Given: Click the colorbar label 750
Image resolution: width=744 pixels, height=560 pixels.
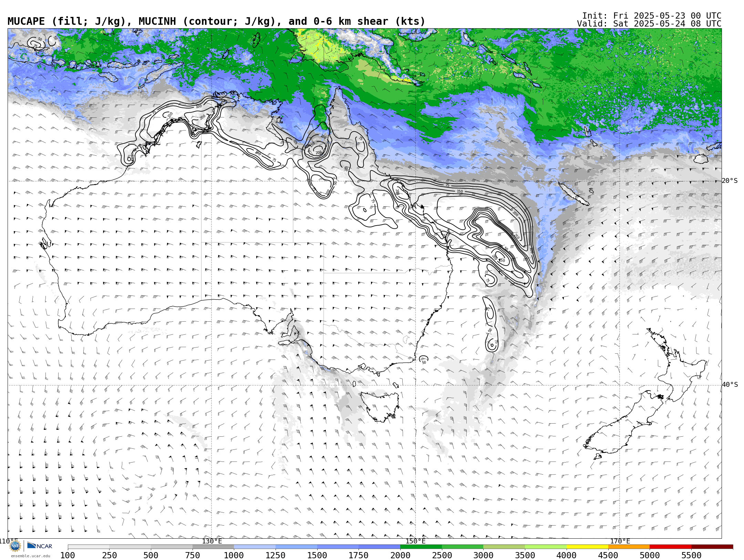Looking at the screenshot, I should [193, 556].
